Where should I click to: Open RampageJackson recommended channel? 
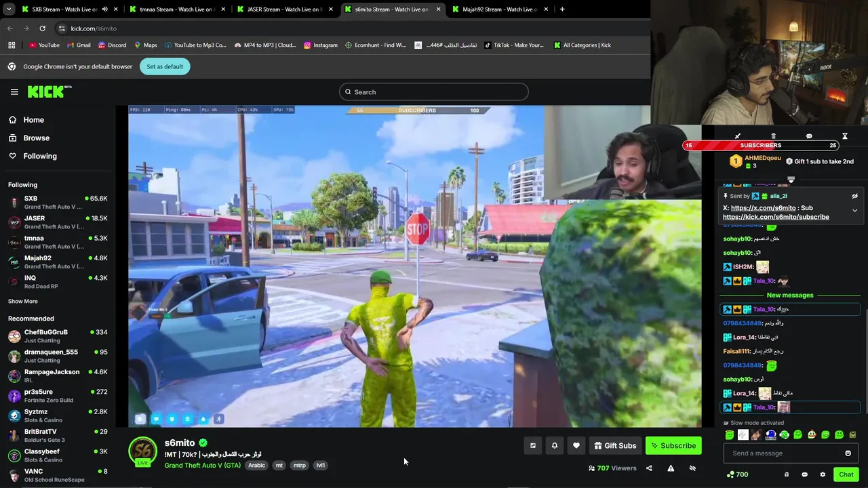pyautogui.click(x=58, y=375)
